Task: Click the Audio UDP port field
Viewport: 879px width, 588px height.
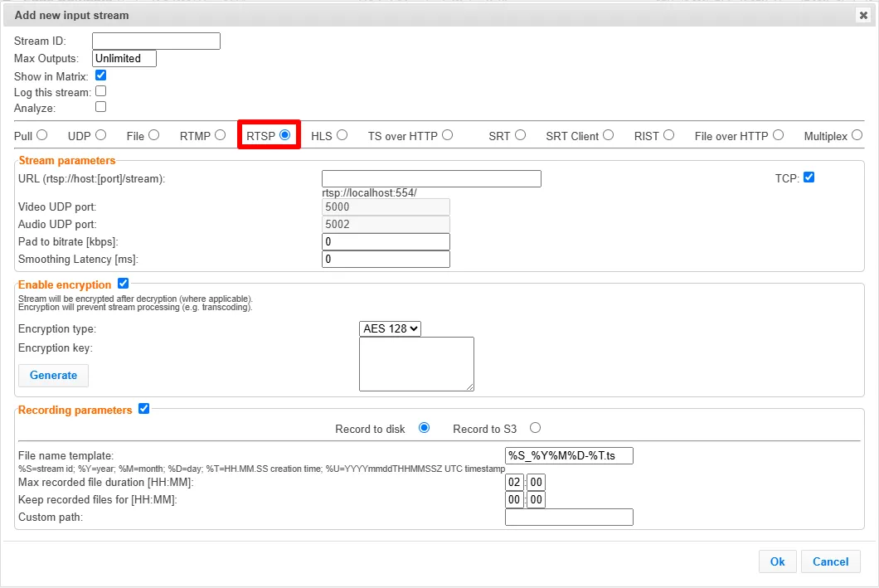Action: coord(386,224)
